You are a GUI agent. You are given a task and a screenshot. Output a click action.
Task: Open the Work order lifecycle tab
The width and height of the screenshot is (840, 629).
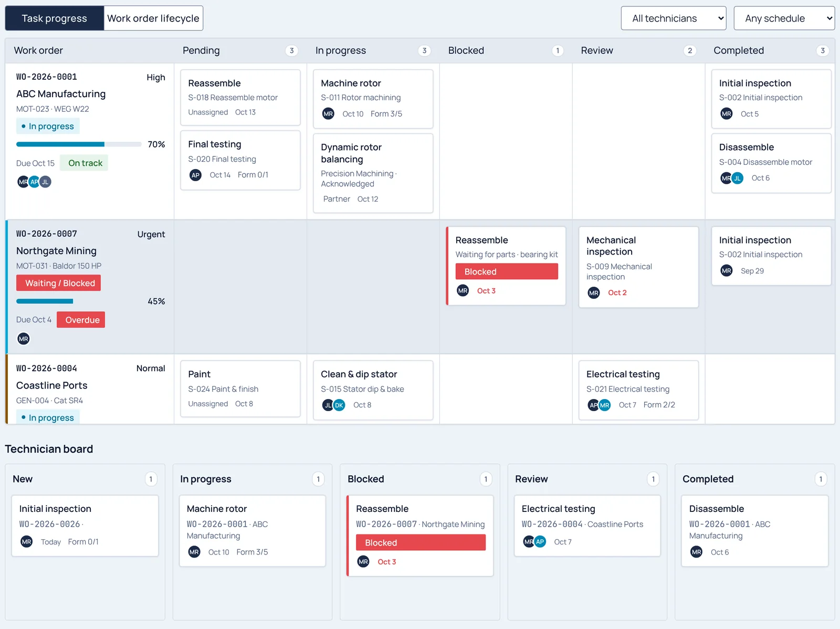[153, 18]
